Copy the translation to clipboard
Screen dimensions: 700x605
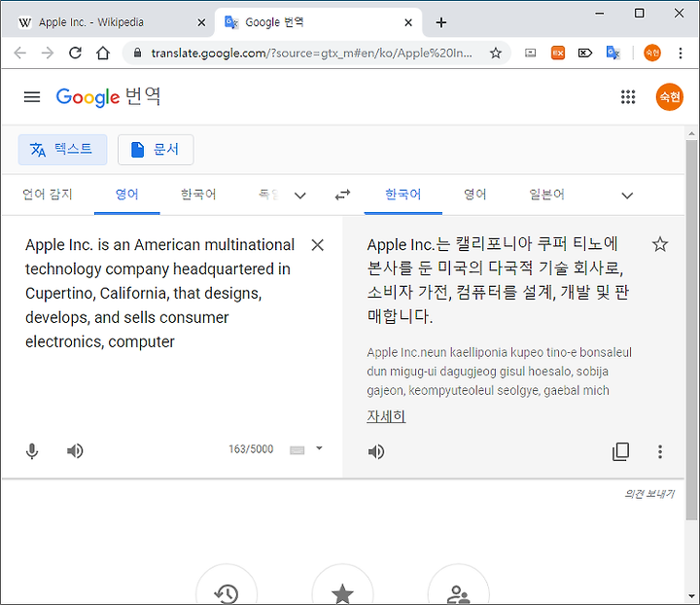tap(620, 451)
